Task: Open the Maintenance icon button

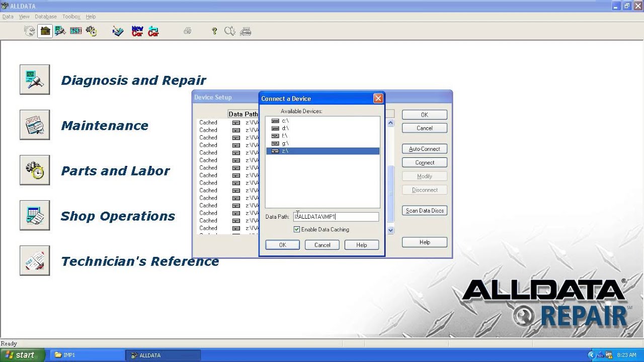Action: coord(35,125)
